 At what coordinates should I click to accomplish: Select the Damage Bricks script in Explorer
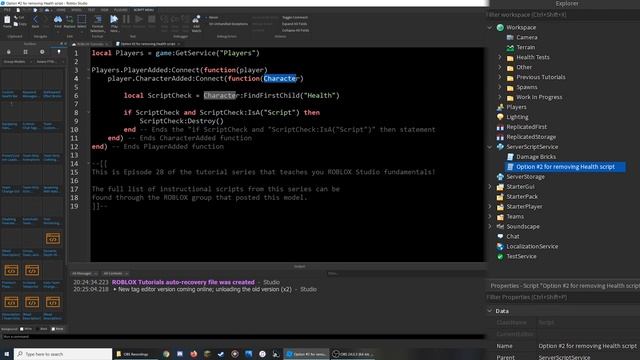click(x=536, y=157)
